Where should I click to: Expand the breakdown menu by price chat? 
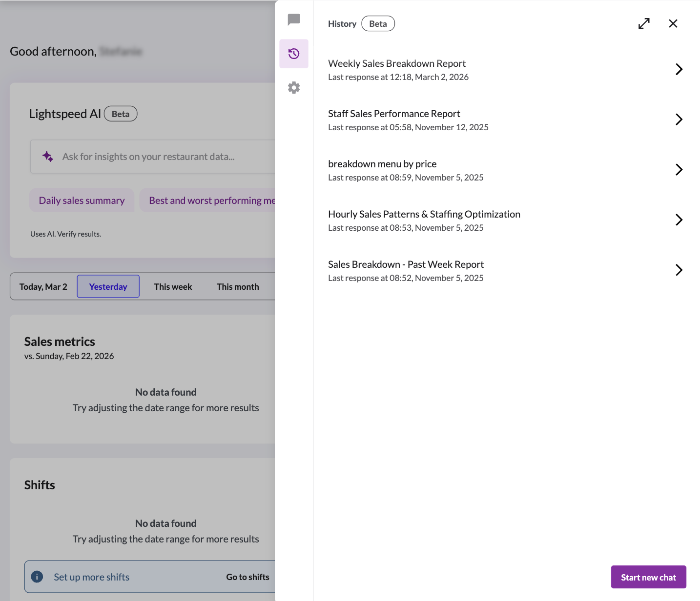679,169
